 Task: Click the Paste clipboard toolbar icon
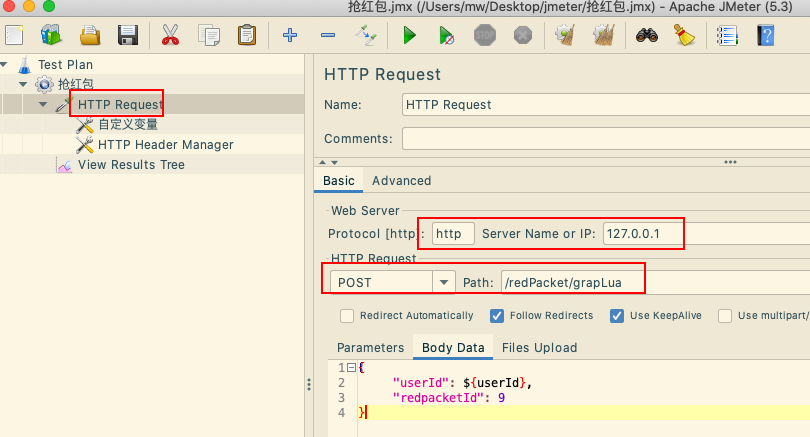246,36
